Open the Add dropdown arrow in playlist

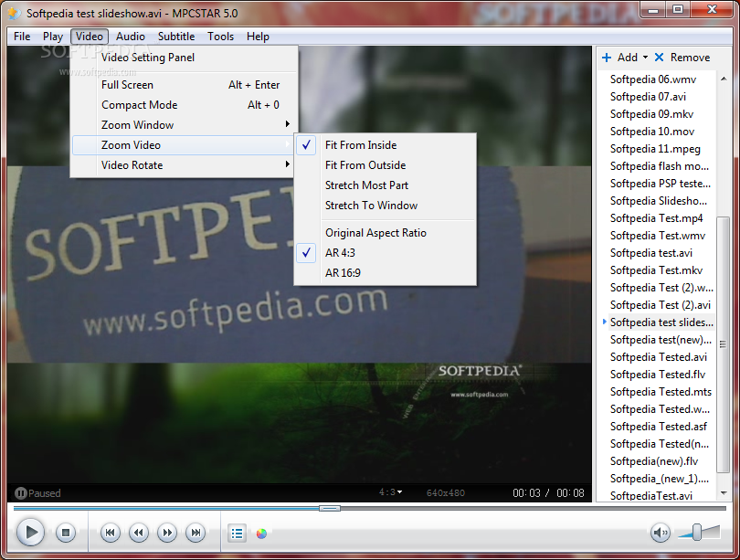[x=645, y=57]
